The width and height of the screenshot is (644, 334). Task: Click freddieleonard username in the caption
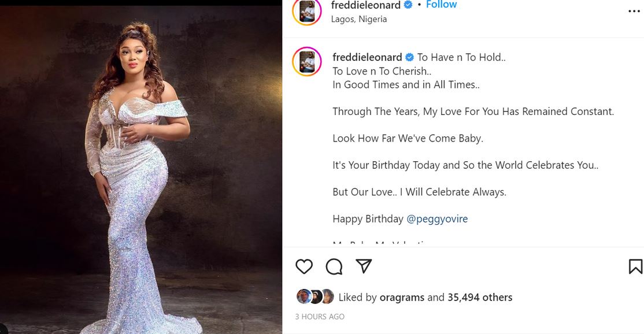point(367,57)
